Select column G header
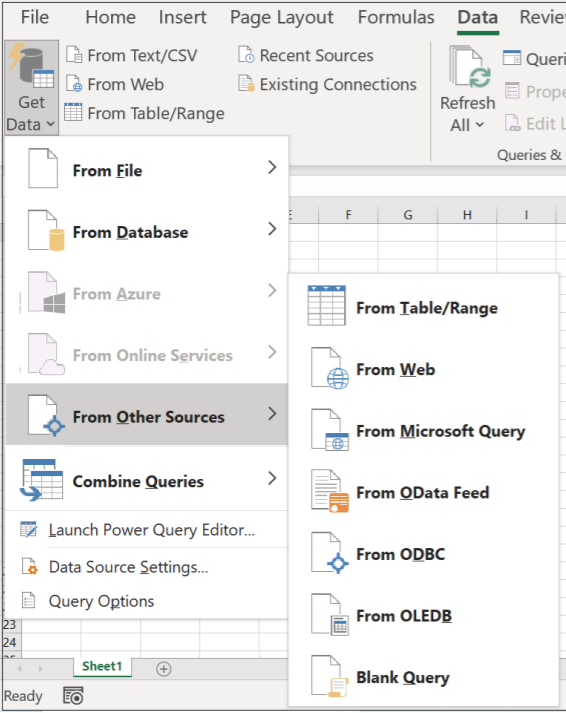This screenshot has width=566, height=713. [x=408, y=214]
